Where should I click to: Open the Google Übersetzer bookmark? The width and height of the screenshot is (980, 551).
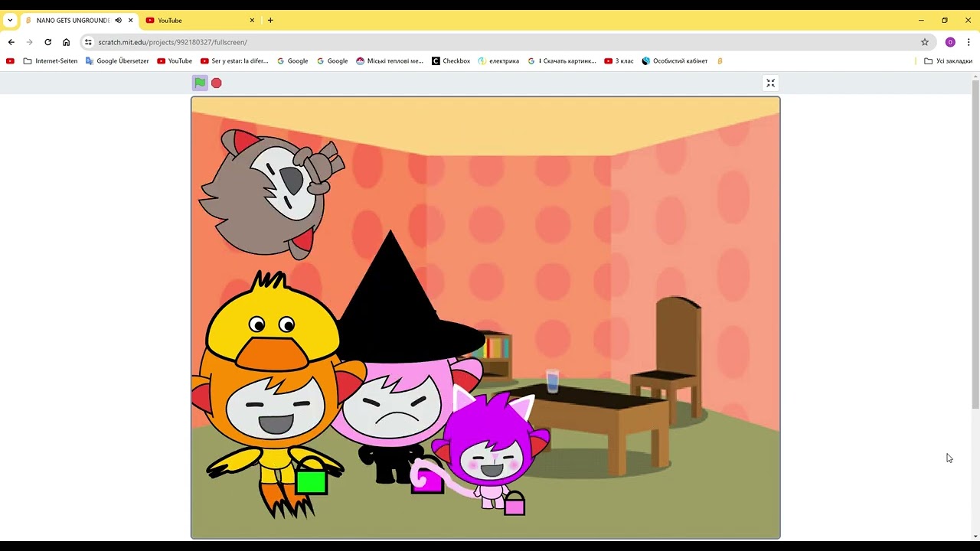pyautogui.click(x=117, y=61)
